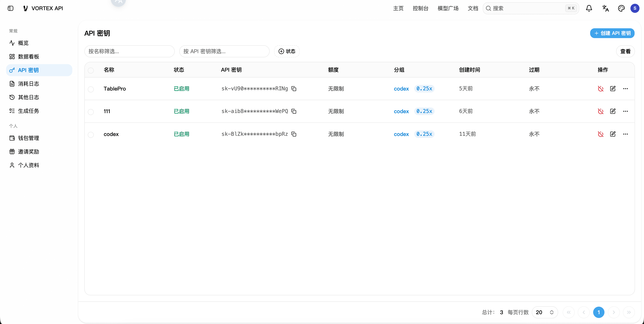This screenshot has height=324, width=644.
Task: Go to next page arrow
Action: (x=614, y=312)
